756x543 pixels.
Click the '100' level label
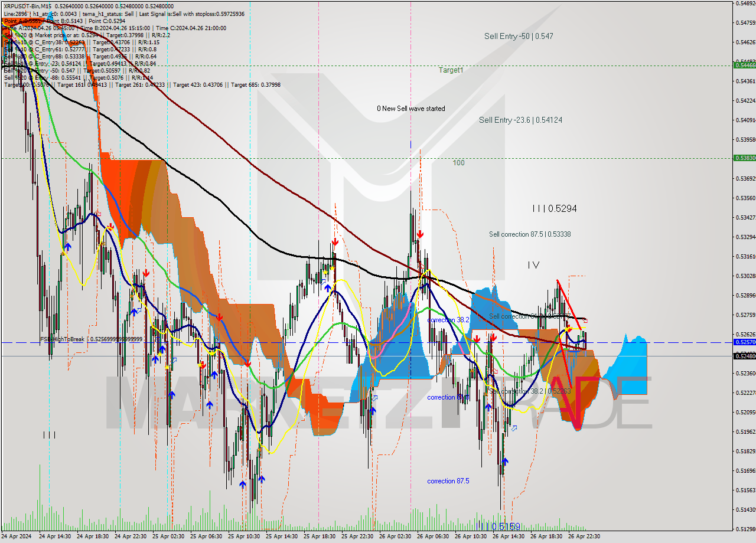pyautogui.click(x=459, y=163)
